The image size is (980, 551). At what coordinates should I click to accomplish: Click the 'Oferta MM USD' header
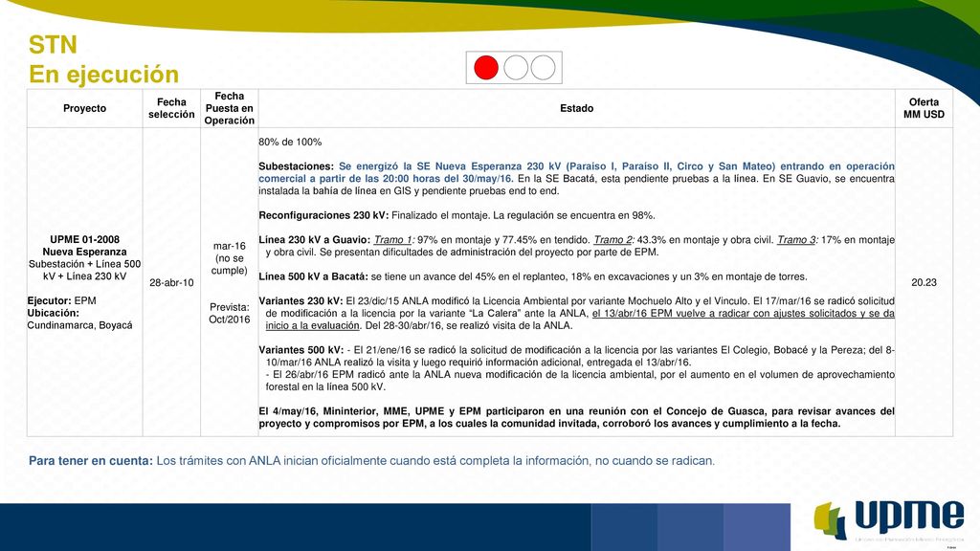924,108
